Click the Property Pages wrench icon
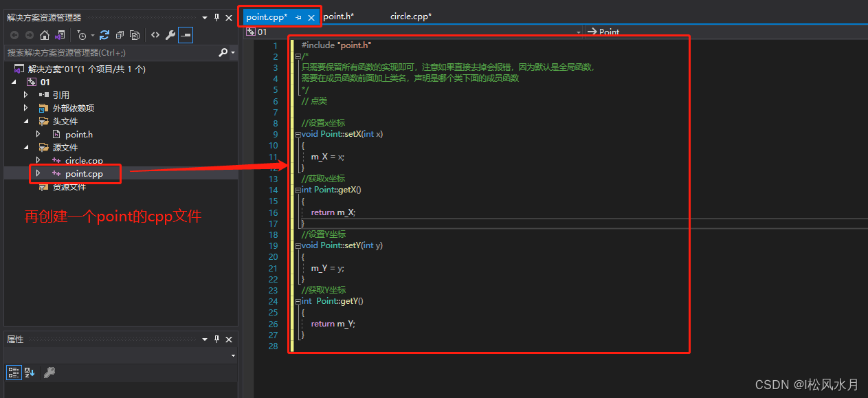This screenshot has height=398, width=868. (49, 373)
